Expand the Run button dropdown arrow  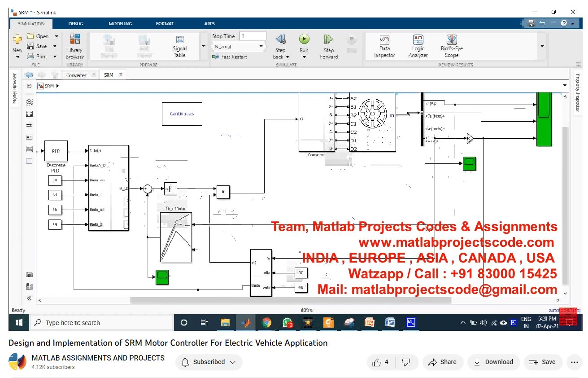point(304,57)
